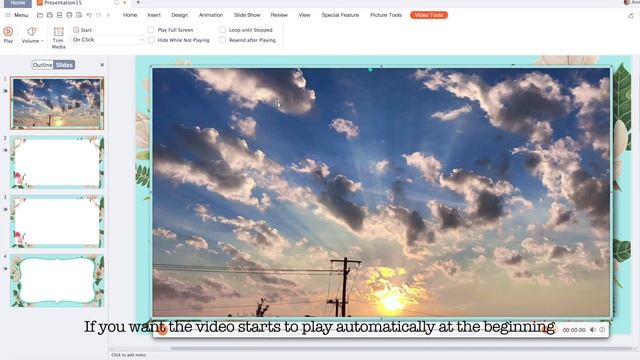Select the Video Tools ribbon tab
The width and height of the screenshot is (640, 360).
point(429,15)
